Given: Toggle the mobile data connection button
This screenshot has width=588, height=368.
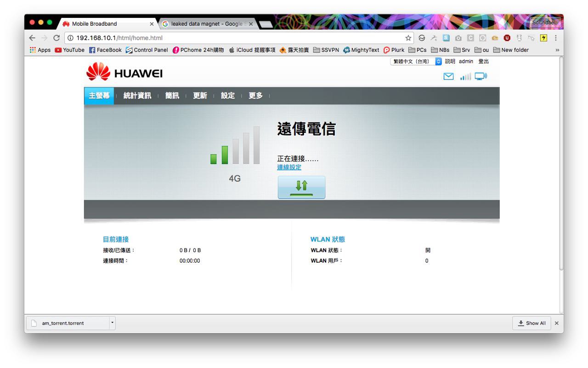Looking at the screenshot, I should (x=301, y=187).
